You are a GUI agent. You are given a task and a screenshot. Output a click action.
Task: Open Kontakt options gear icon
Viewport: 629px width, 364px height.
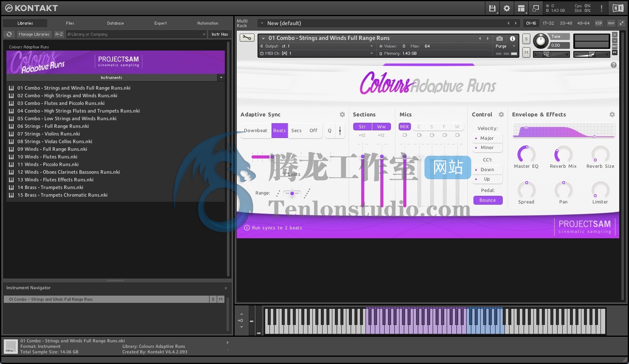coord(507,8)
